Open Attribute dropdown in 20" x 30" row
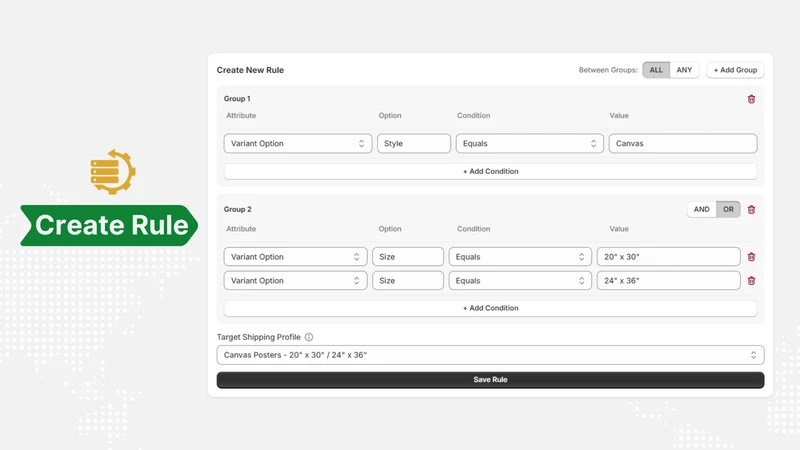The image size is (800, 450). coord(295,257)
